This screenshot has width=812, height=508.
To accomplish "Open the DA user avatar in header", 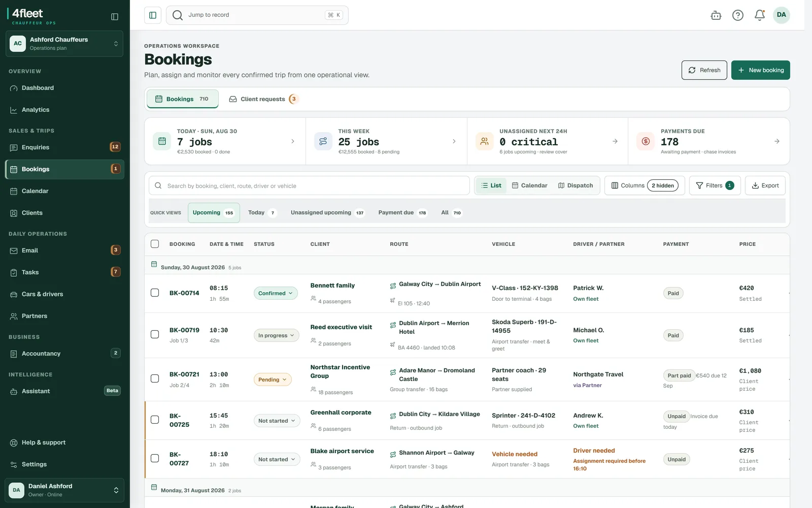I will point(782,15).
